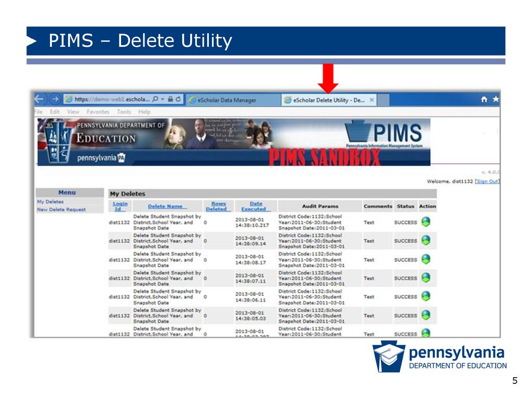Click the Comments column header
The height and width of the screenshot is (399, 532).
378,206
